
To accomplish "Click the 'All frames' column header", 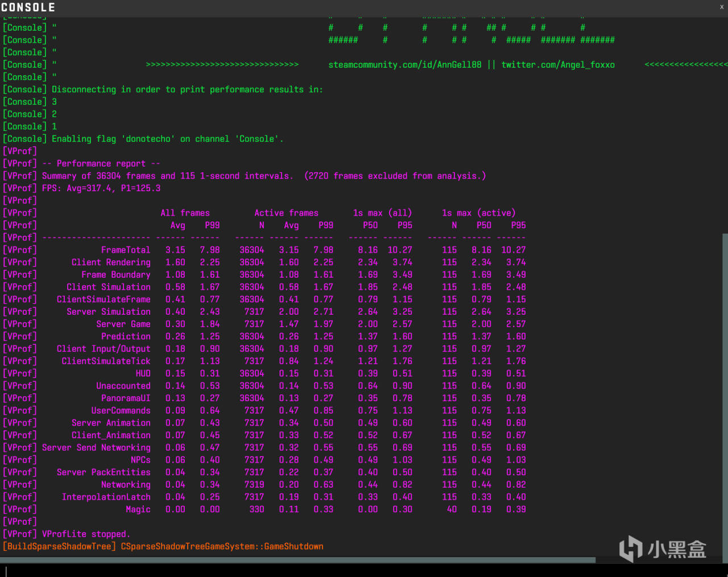I will [185, 213].
